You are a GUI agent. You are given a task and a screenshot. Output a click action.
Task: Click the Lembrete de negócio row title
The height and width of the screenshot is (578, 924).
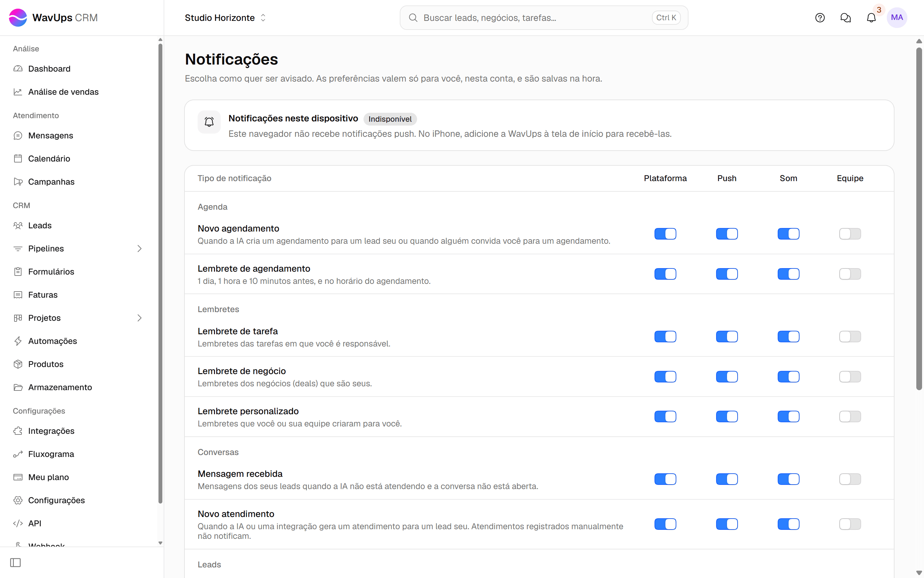pos(242,371)
